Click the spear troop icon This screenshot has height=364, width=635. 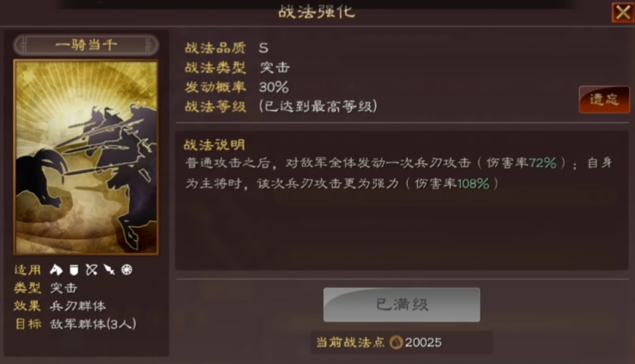(109, 270)
